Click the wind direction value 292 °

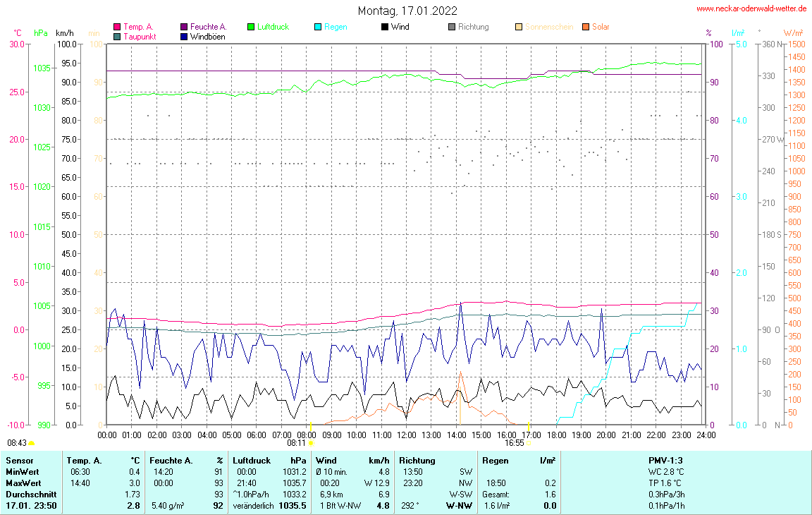click(x=410, y=507)
